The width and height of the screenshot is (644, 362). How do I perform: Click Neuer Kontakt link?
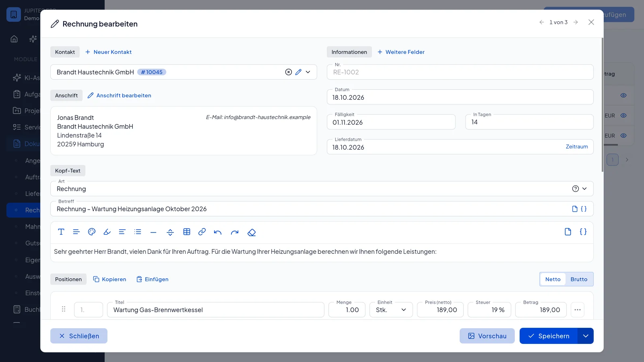point(108,52)
